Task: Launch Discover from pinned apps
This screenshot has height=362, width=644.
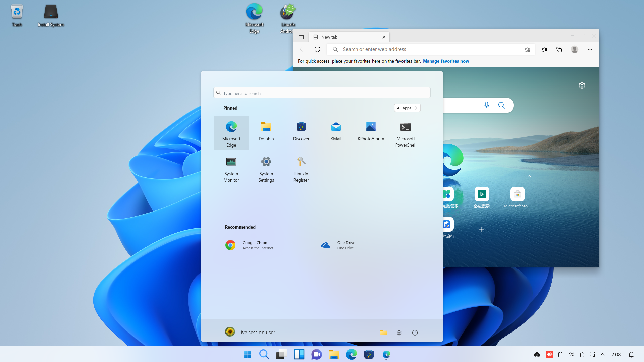Action: coord(301,132)
